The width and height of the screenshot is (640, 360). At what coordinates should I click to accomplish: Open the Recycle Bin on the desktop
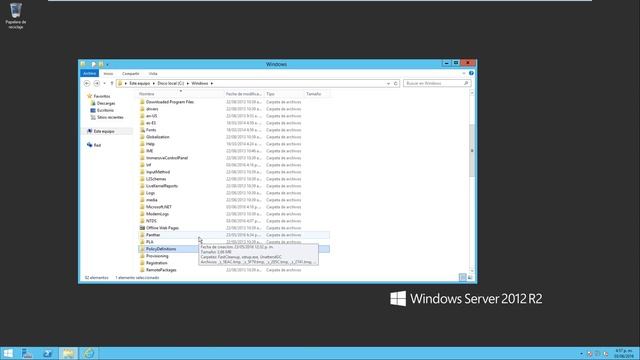[16, 16]
